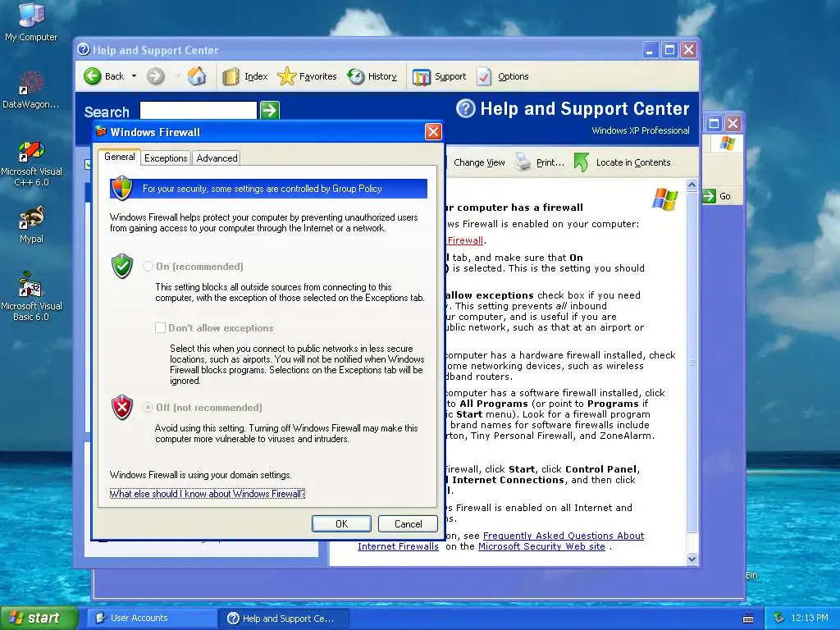Start search with green arrow button

click(x=269, y=111)
